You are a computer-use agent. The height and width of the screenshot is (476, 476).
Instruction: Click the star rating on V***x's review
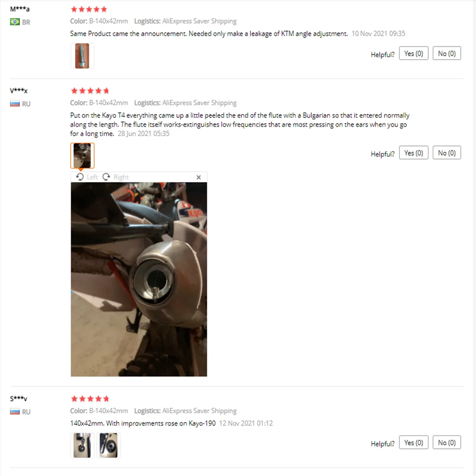[89, 91]
